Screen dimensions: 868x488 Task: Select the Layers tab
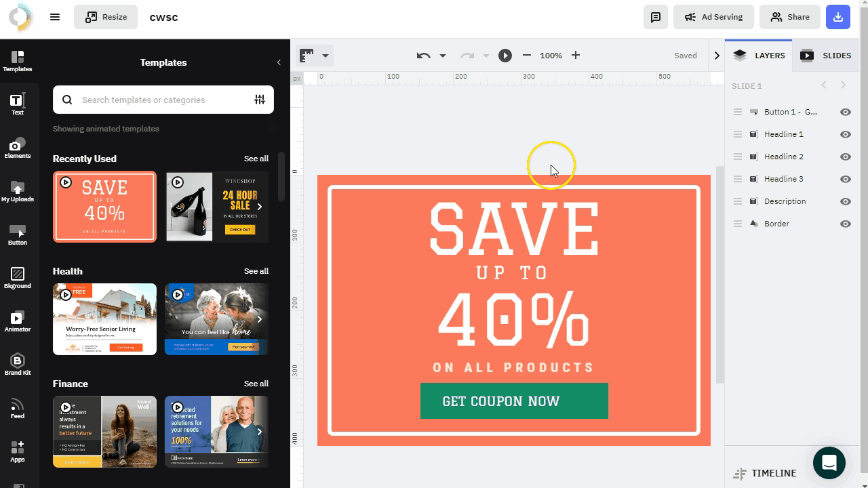tap(759, 56)
